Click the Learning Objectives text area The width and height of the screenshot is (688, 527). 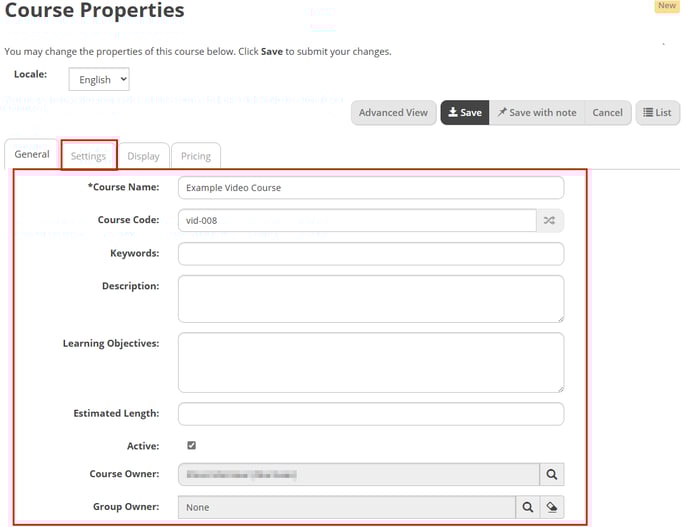[370, 362]
